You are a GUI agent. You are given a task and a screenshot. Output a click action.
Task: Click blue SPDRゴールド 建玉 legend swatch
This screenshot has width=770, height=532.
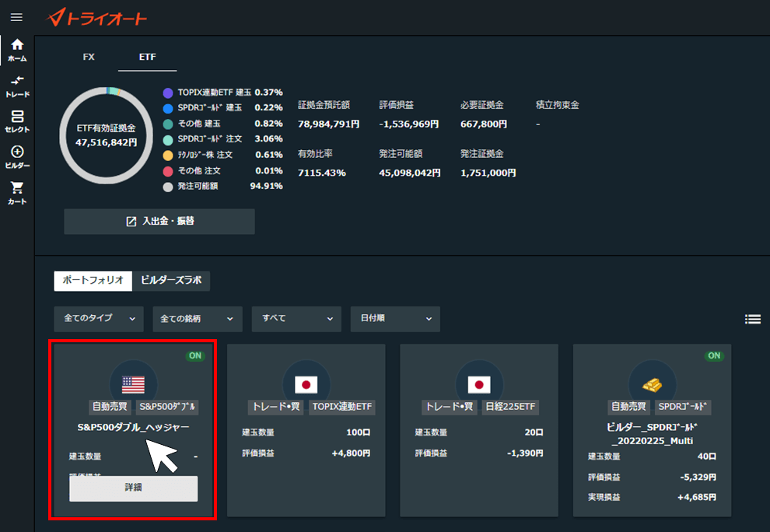click(x=168, y=108)
